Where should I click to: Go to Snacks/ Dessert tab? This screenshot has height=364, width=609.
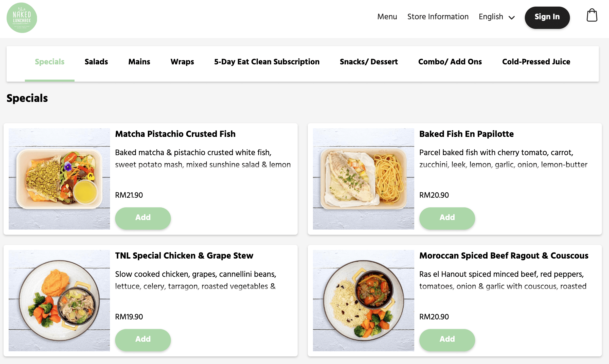tap(369, 62)
